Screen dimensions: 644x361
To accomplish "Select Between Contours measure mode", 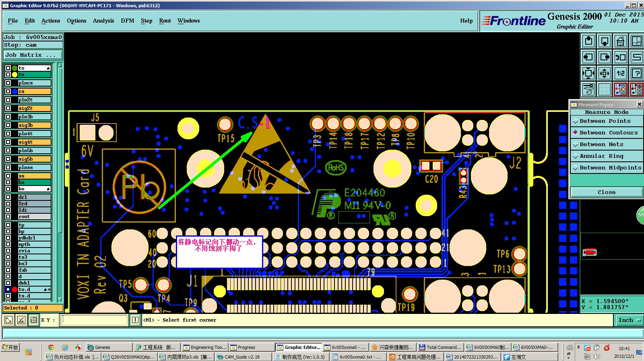I will point(607,133).
